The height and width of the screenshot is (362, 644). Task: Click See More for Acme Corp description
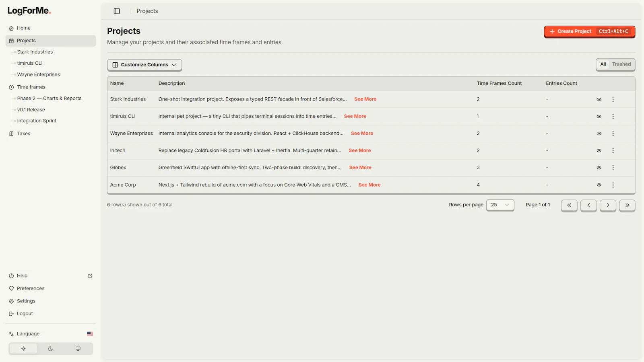click(369, 185)
